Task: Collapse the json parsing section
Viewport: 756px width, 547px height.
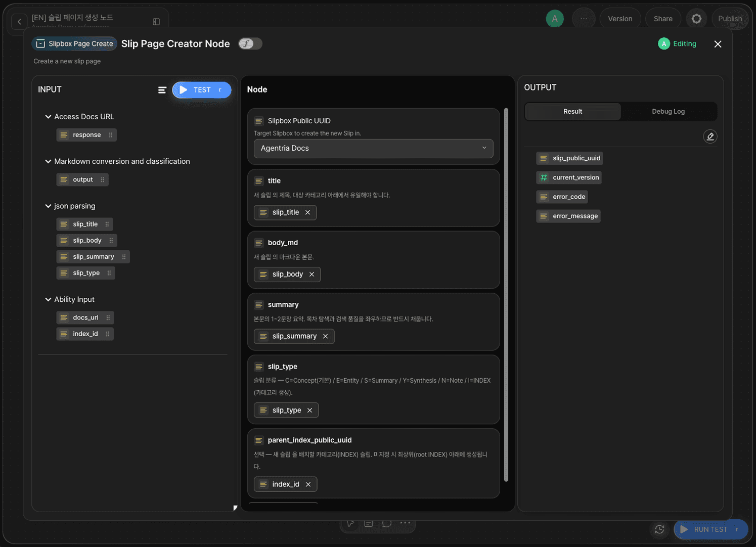Action: click(x=48, y=206)
